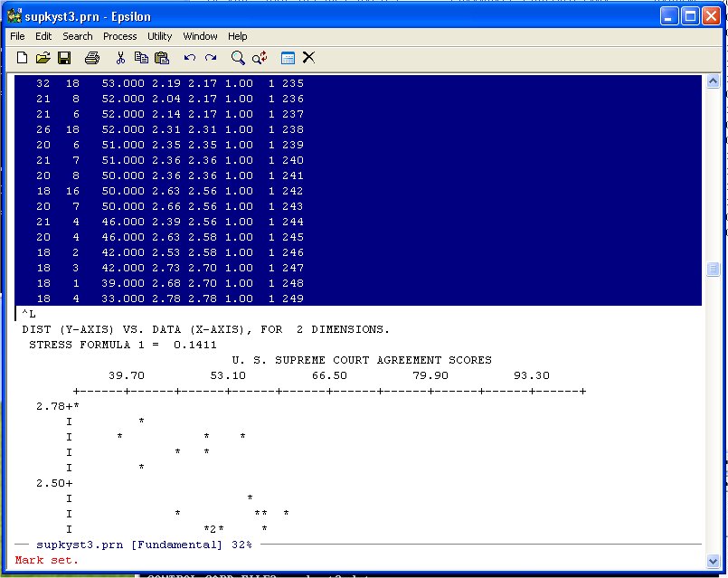Print the document with the printer icon
The image size is (728, 578).
(x=91, y=58)
